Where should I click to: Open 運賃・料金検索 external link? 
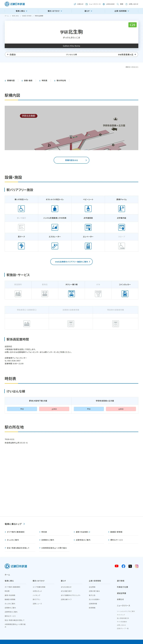tap(82, 532)
